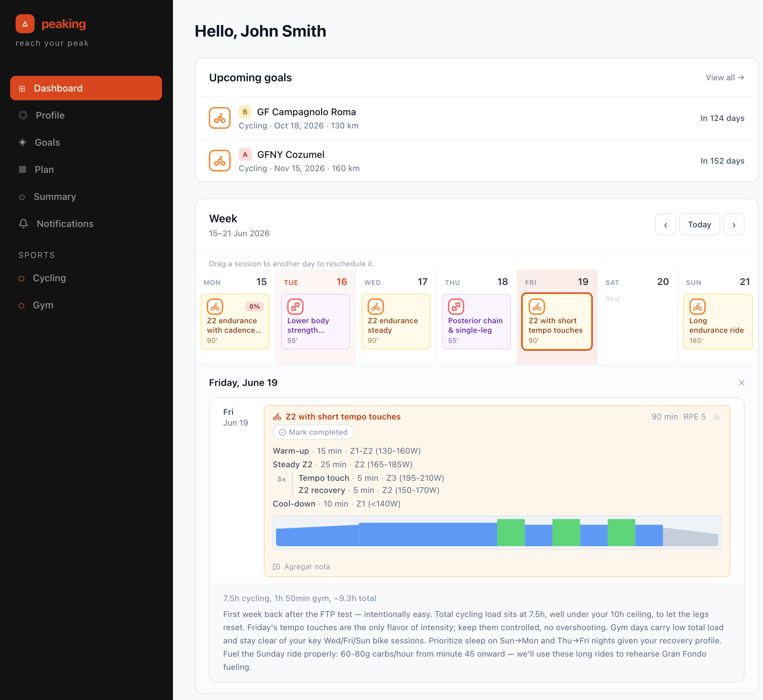Go to the previous week with left chevron

click(666, 225)
